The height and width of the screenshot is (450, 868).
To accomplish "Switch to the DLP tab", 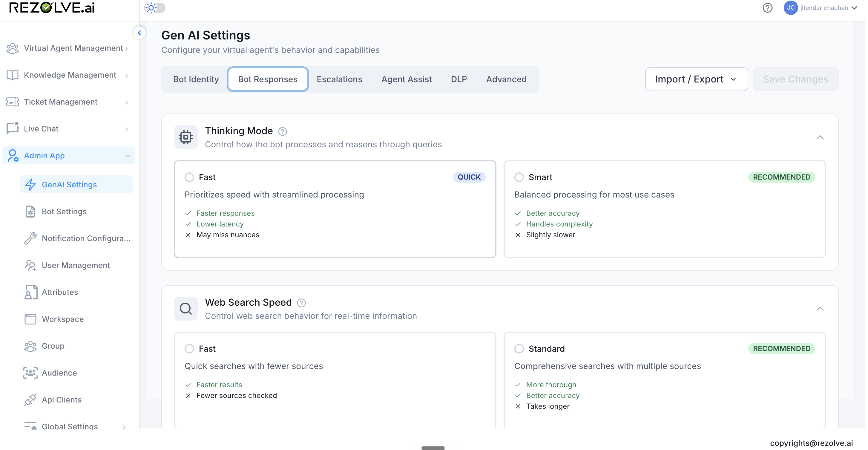I will point(458,79).
